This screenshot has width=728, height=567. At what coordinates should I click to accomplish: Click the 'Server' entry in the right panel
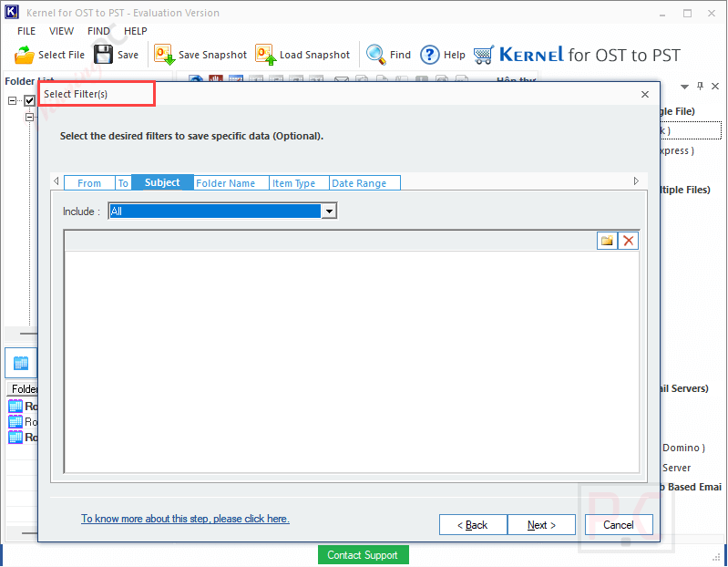[x=676, y=468]
